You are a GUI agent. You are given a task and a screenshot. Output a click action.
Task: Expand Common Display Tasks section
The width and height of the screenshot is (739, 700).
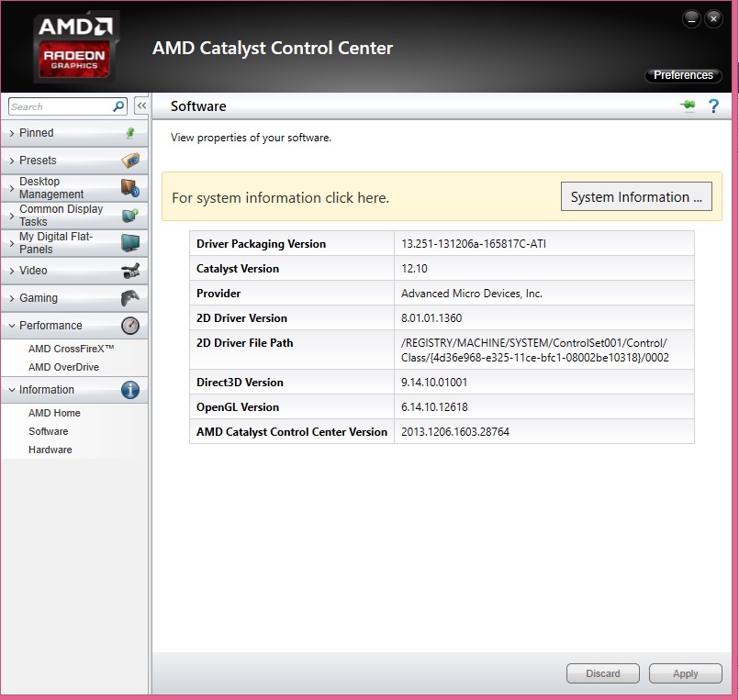click(x=74, y=216)
